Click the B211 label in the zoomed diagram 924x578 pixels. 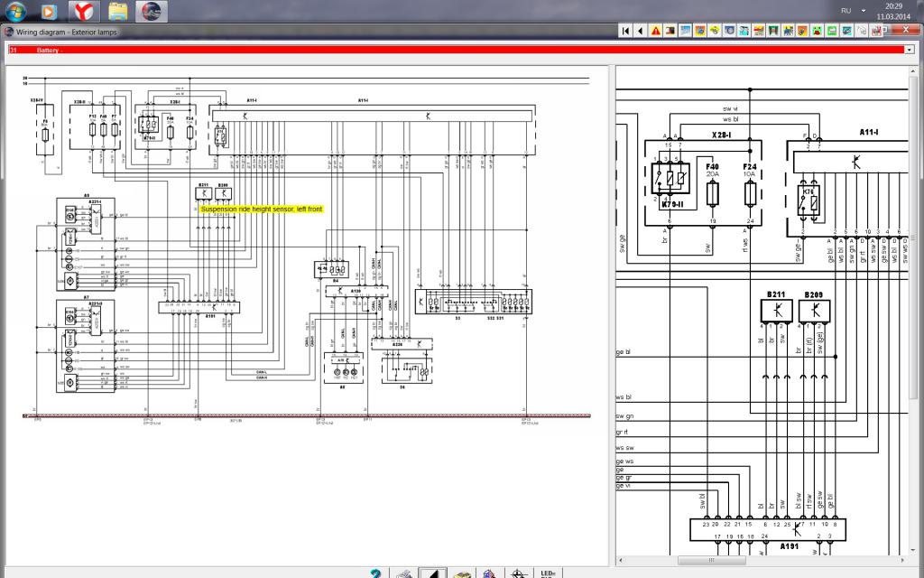[775, 294]
